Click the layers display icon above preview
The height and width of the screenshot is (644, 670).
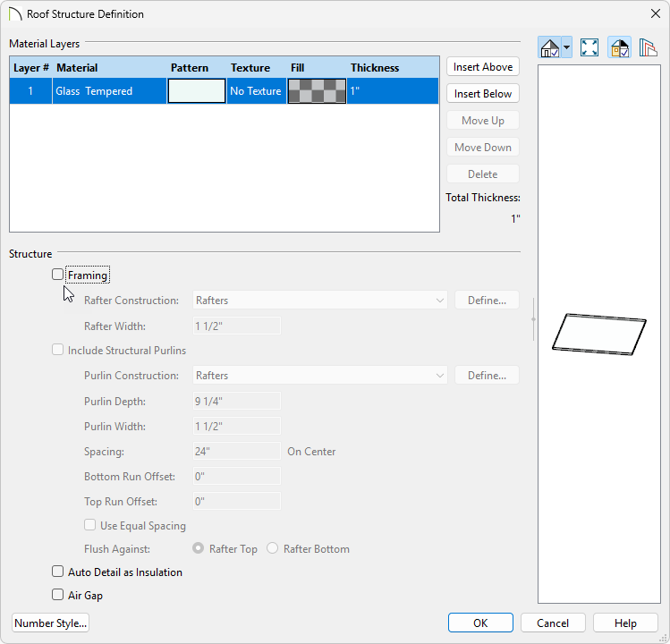point(648,48)
